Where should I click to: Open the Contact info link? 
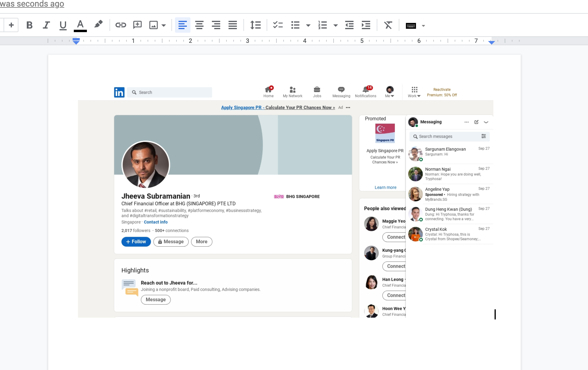156,222
